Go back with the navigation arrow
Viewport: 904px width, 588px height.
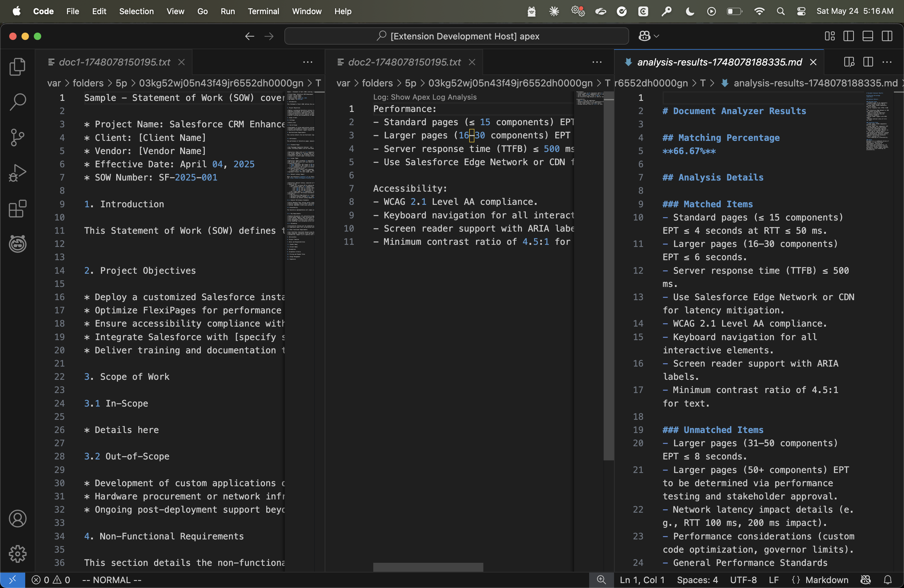click(x=250, y=36)
